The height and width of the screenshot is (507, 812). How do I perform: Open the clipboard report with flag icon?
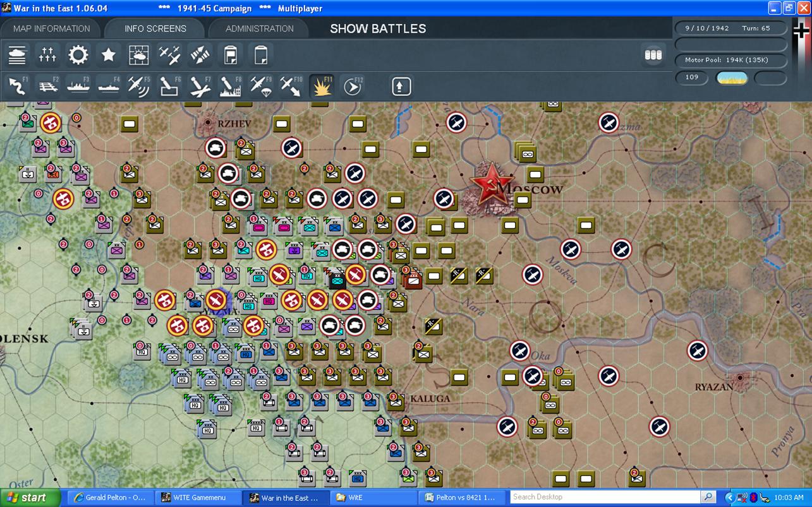point(230,55)
